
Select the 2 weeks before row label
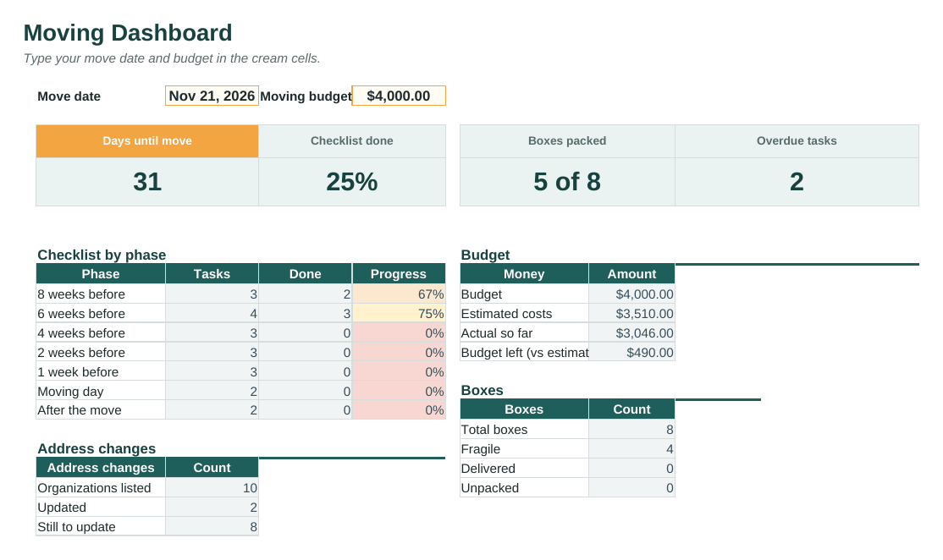(101, 353)
